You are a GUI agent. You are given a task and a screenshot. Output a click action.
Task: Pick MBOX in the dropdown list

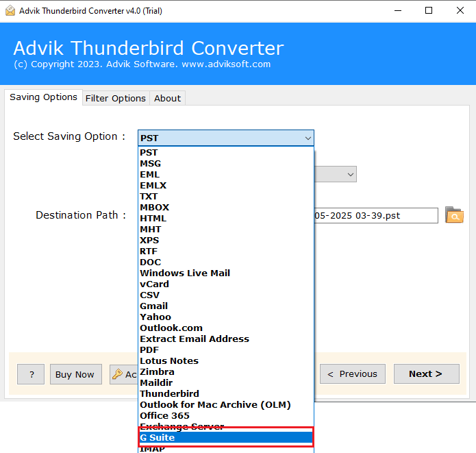pos(226,207)
